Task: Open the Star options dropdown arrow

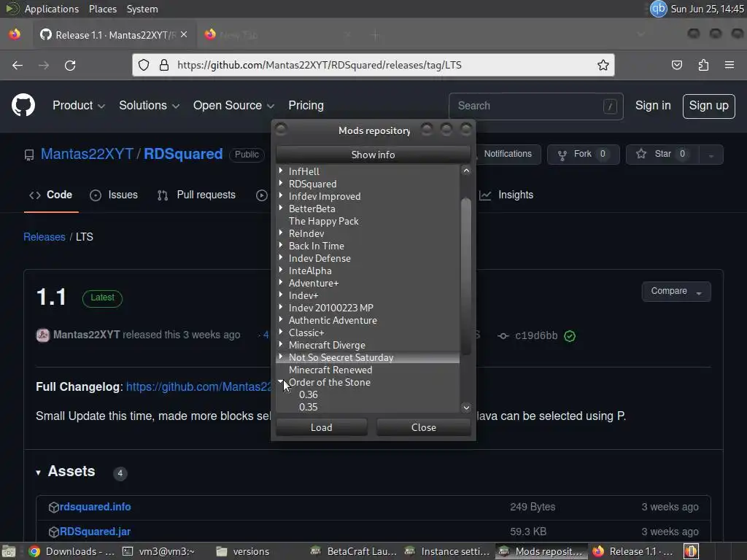Action: (x=711, y=155)
